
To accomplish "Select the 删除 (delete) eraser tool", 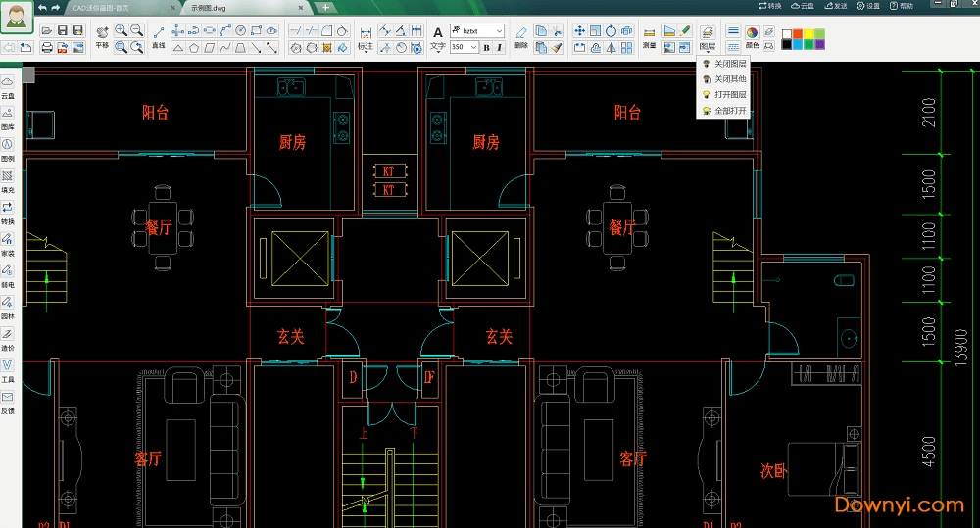I will [x=520, y=36].
